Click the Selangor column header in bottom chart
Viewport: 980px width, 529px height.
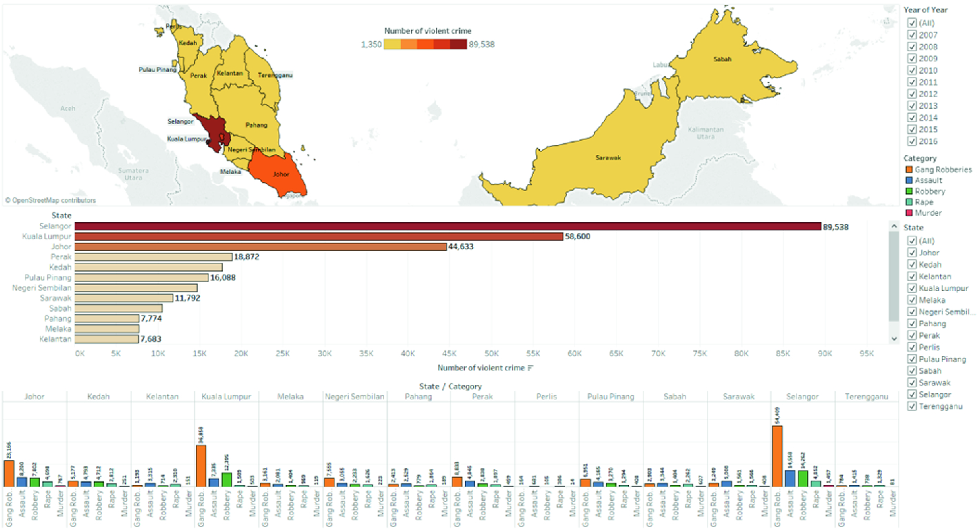[801, 397]
